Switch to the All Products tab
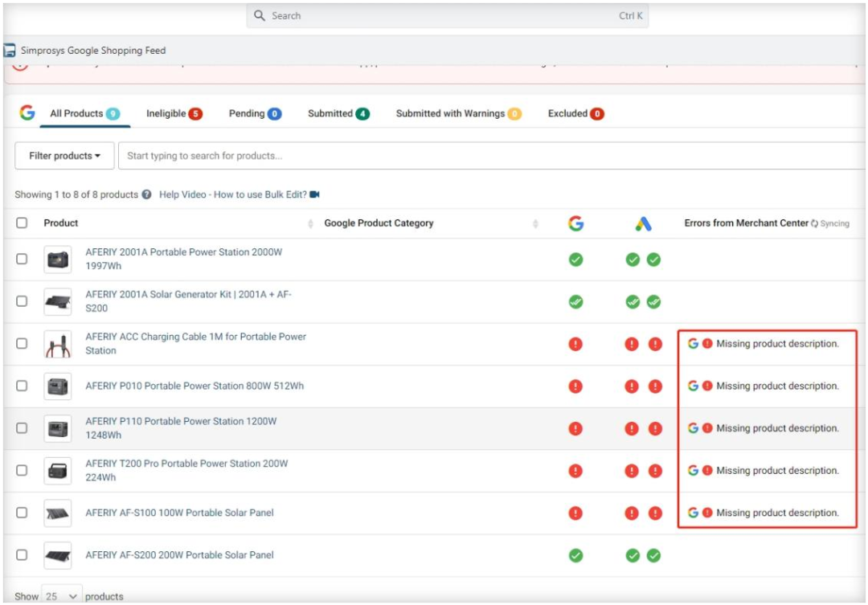 point(84,113)
